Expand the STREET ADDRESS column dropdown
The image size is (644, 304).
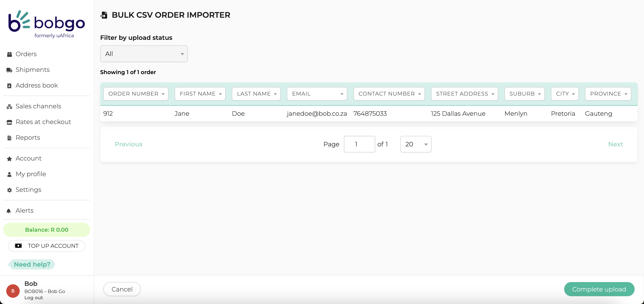click(464, 94)
